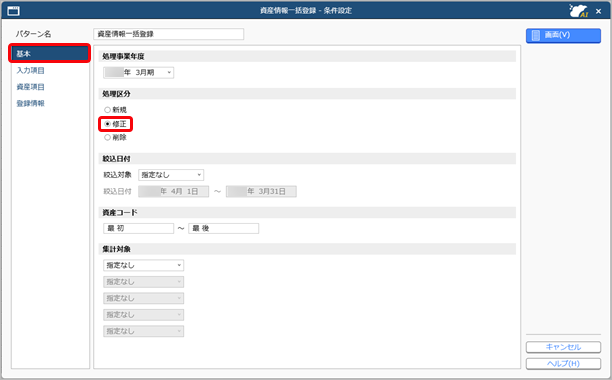This screenshot has width=612, height=380.
Task: Switch to the 資産項目 section
Action: point(30,87)
